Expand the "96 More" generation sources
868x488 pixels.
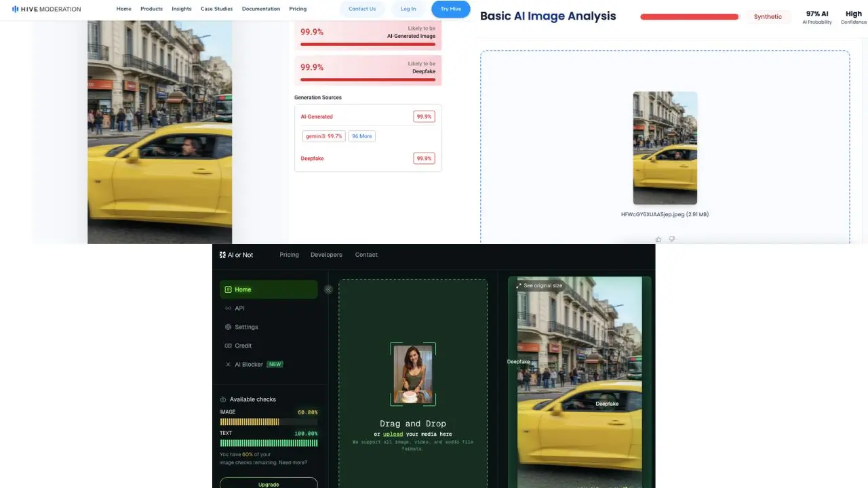361,136
